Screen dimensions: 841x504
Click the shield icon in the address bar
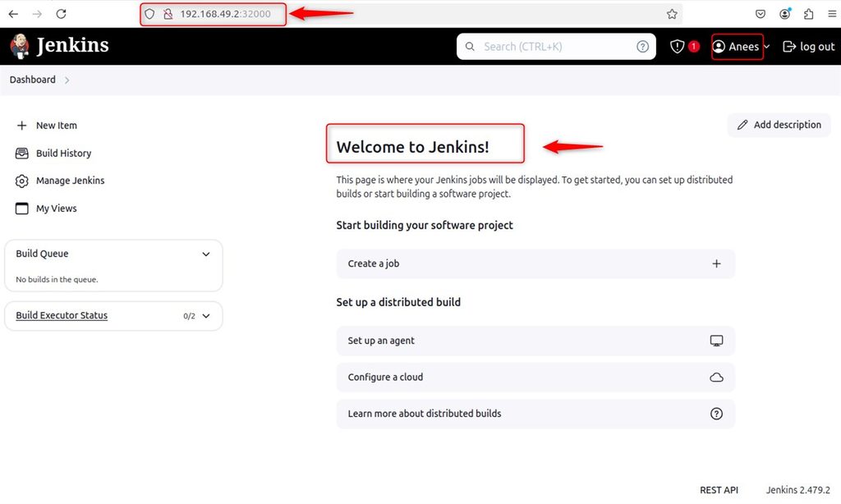click(149, 14)
